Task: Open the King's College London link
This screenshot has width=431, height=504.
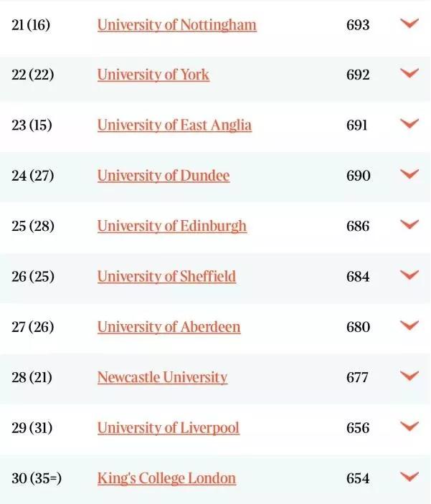Action: pos(166,478)
